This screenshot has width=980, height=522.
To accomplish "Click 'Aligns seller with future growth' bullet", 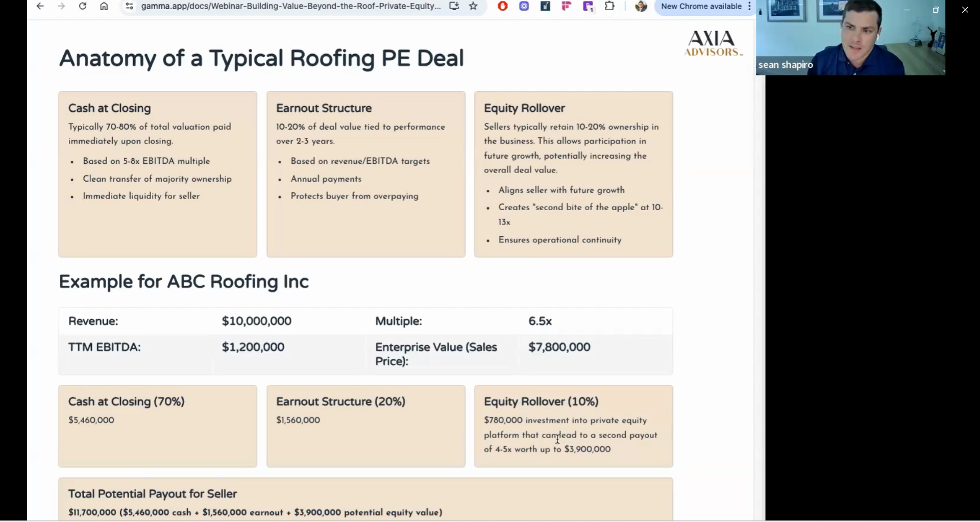I will (x=561, y=190).
